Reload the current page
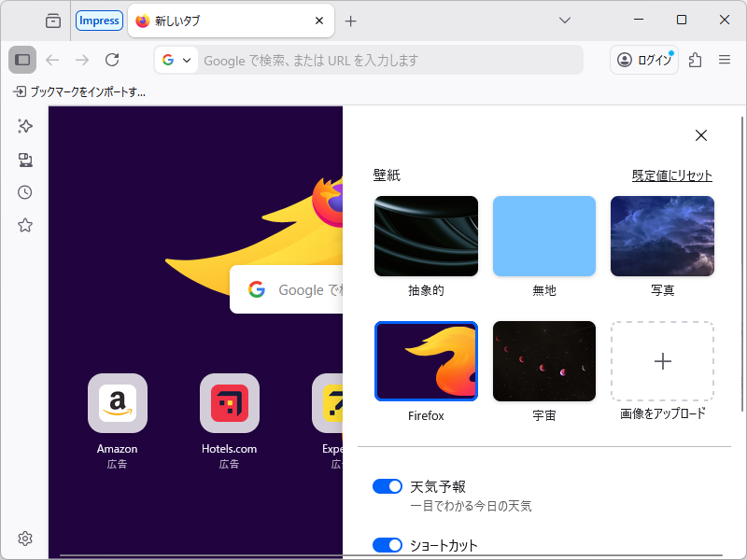Screen dimensions: 747x560 (112, 59)
